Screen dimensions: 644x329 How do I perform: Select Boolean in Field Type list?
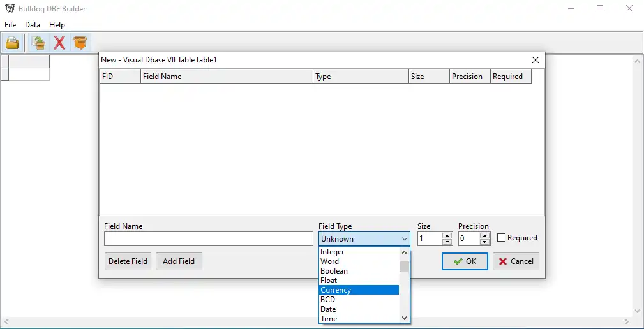click(359, 271)
